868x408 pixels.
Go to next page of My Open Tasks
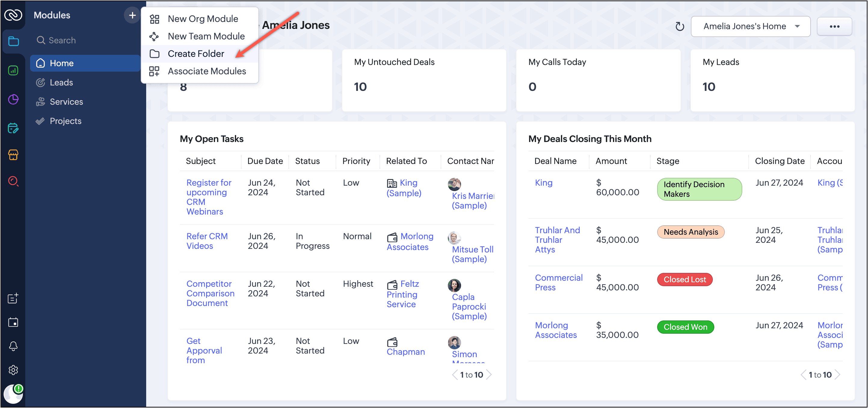pos(489,375)
